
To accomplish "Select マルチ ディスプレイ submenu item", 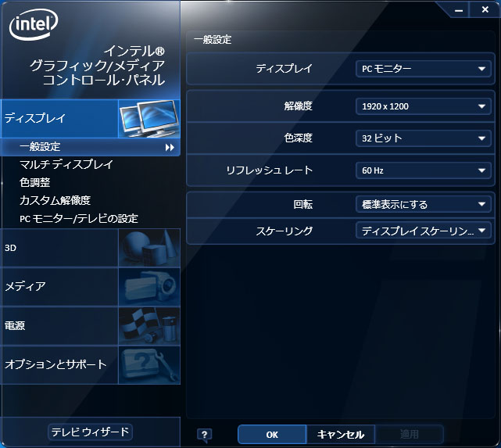I will [66, 164].
